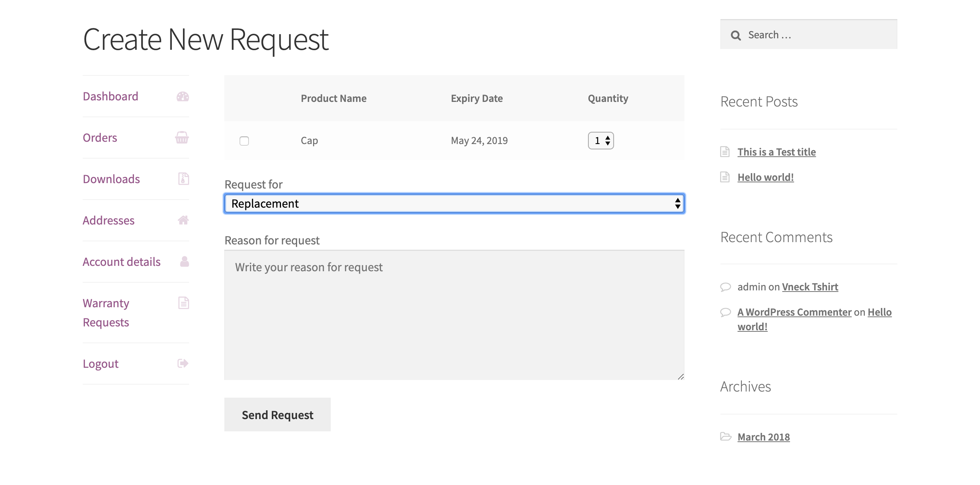
Task: Click the Warranty Requests document icon
Action: point(183,303)
